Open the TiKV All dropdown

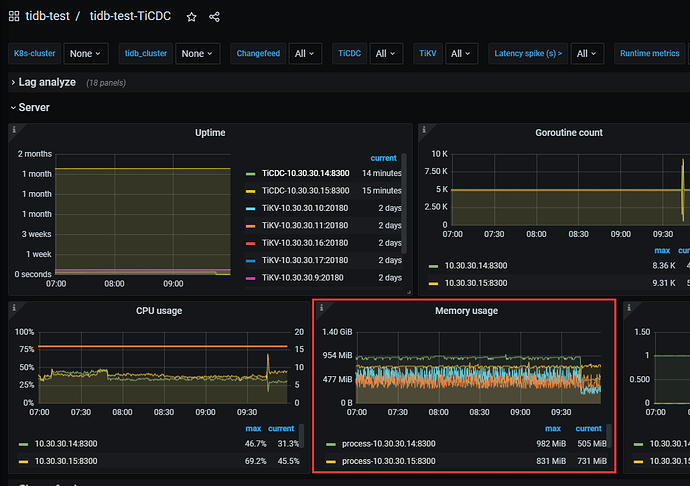pos(463,54)
